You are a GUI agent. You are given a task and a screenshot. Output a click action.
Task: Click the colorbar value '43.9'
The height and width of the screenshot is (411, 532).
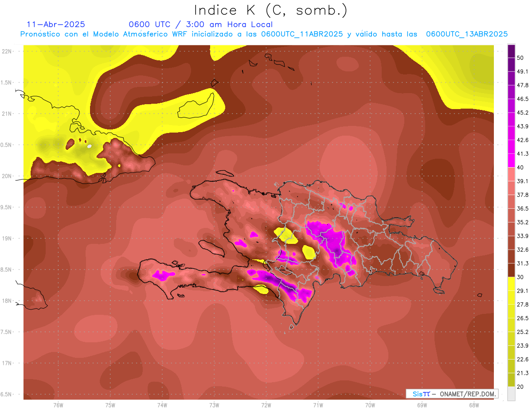point(523,126)
